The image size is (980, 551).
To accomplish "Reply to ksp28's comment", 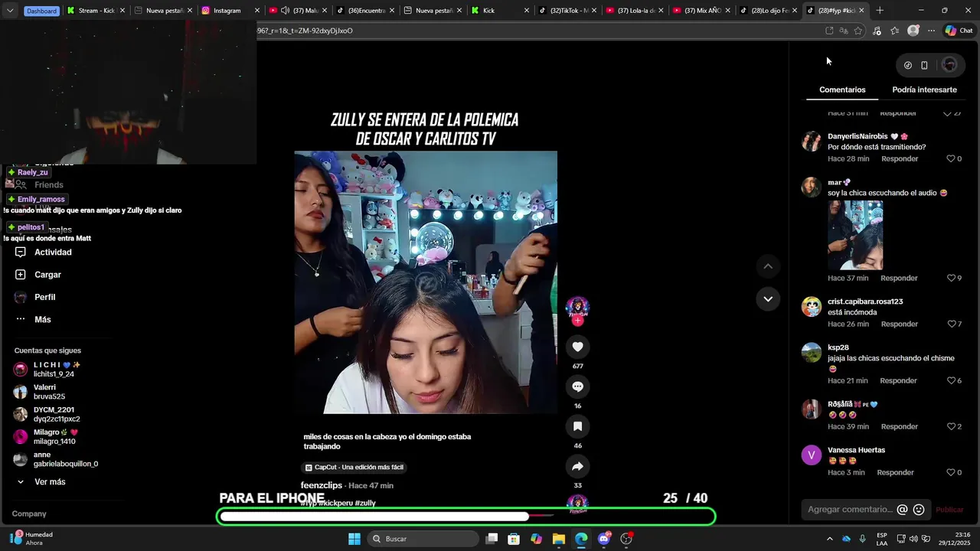I will point(898,380).
